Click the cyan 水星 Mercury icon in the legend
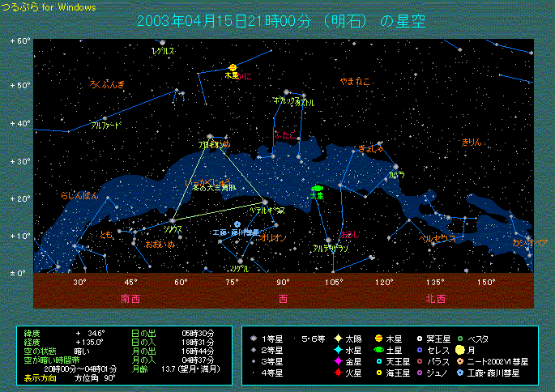This screenshot has height=392, width=555. pyautogui.click(x=338, y=350)
